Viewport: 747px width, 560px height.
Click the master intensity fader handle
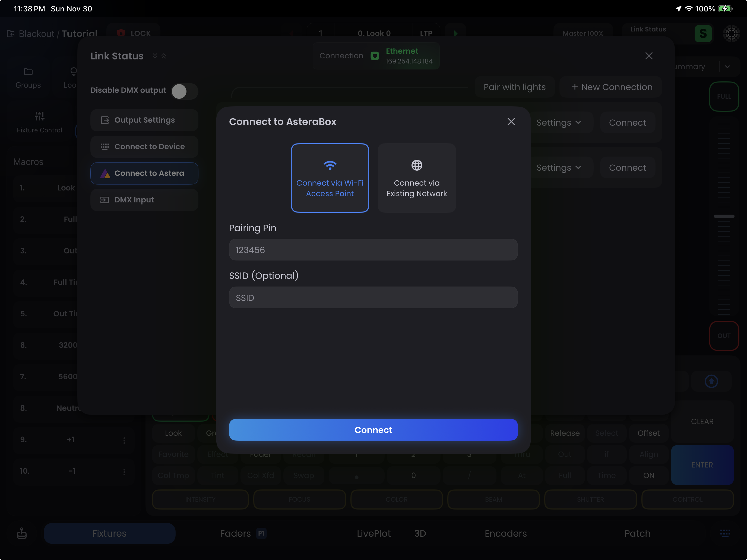click(724, 216)
